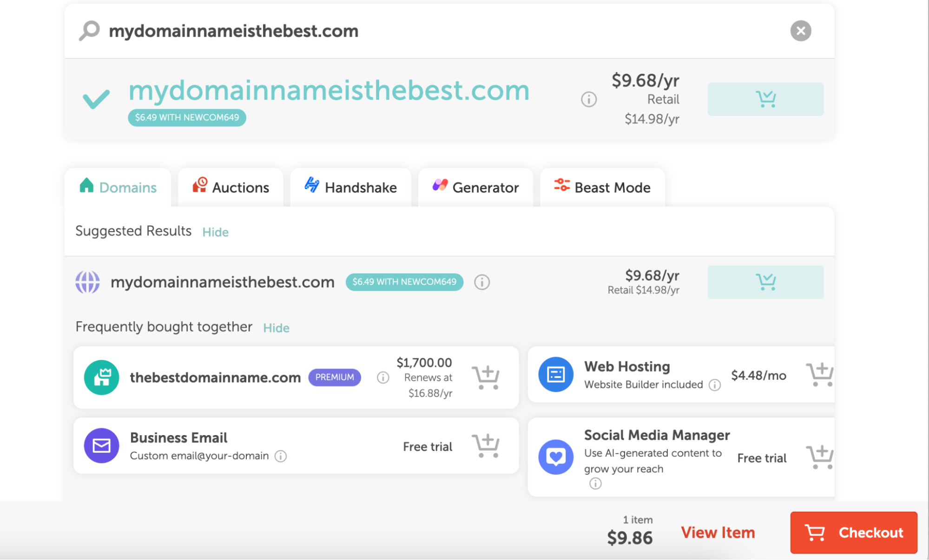Click globe icon next to suggested domain

tap(87, 282)
